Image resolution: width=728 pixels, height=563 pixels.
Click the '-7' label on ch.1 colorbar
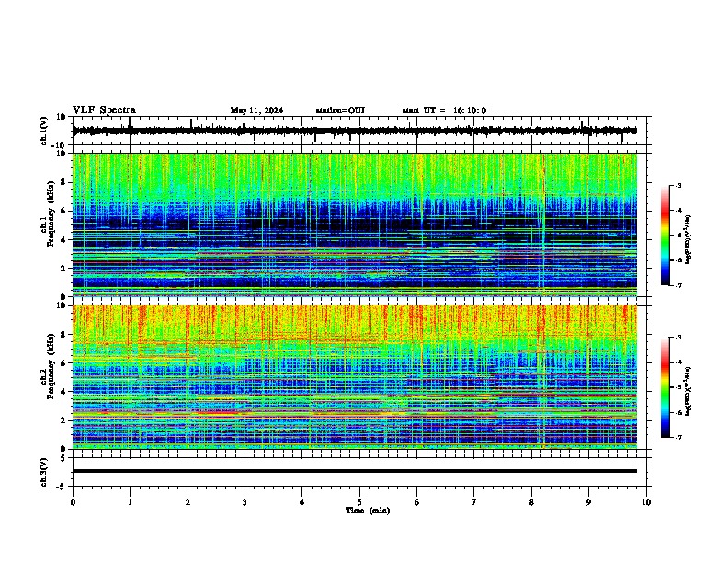[677, 285]
